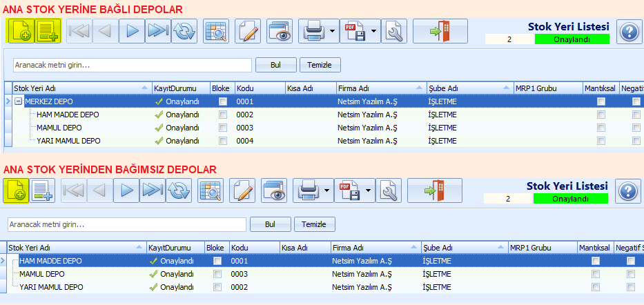The image size is (644, 305).
Task: Select upper YARI MAMUL DEPO tree row
Action: coord(68,141)
